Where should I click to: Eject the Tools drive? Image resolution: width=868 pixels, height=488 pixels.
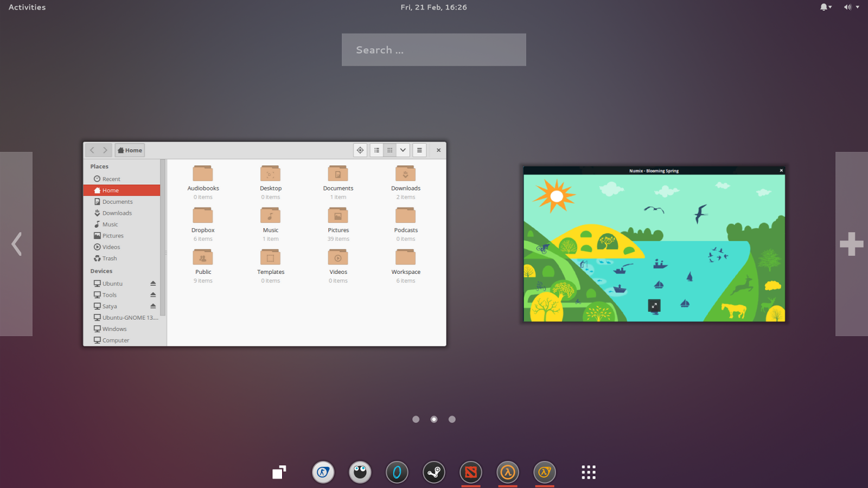coord(152,294)
